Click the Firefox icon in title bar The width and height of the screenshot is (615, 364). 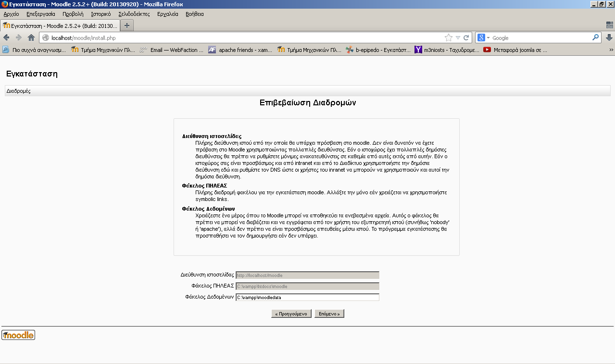(x=5, y=4)
